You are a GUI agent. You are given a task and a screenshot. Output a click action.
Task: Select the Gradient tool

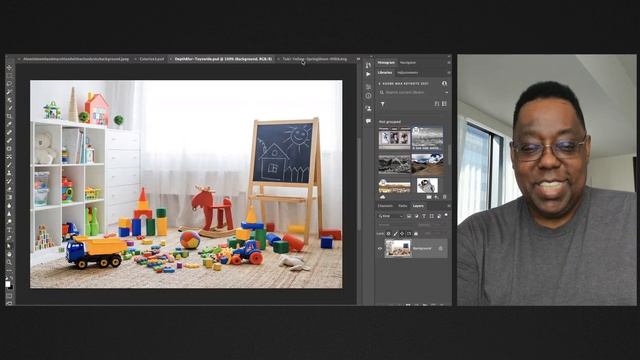[x=9, y=197]
